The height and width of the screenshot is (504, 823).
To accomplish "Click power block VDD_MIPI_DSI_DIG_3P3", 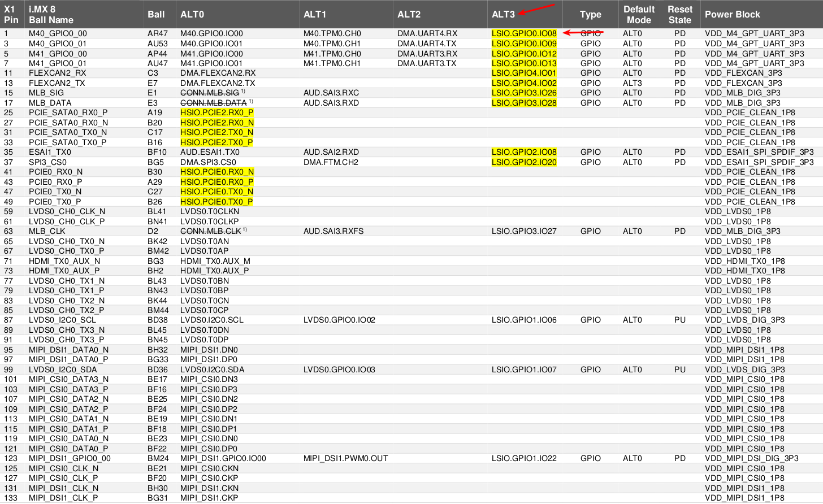I will click(x=752, y=458).
